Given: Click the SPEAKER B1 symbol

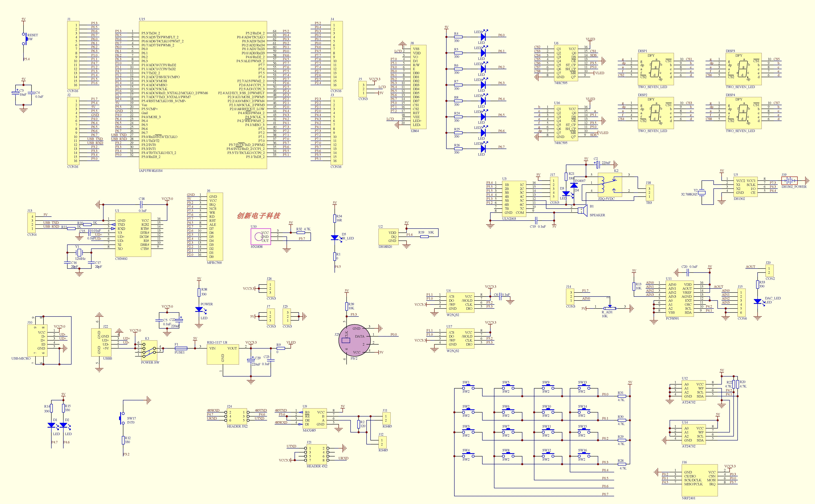Looking at the screenshot, I should click(582, 211).
